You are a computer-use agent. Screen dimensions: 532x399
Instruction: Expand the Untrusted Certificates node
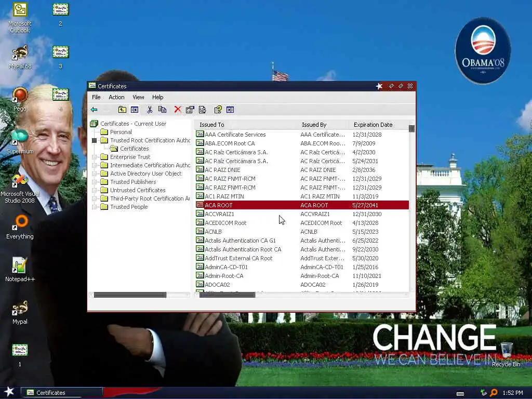click(95, 190)
